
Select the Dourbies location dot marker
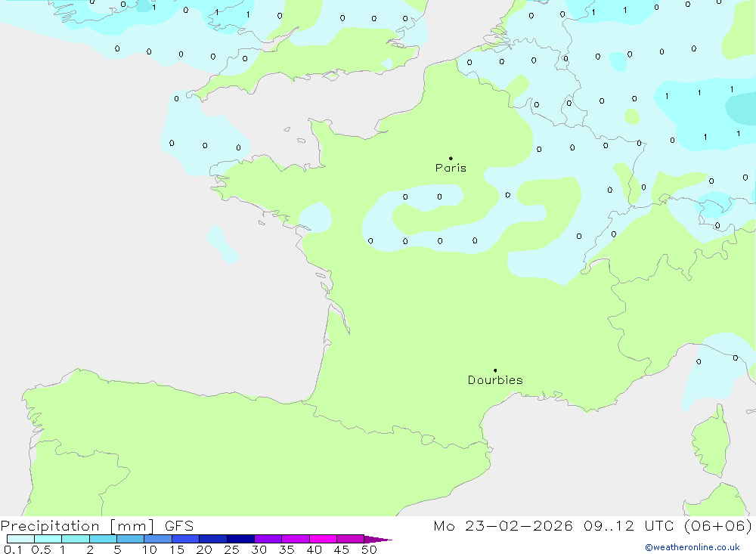coord(495,370)
